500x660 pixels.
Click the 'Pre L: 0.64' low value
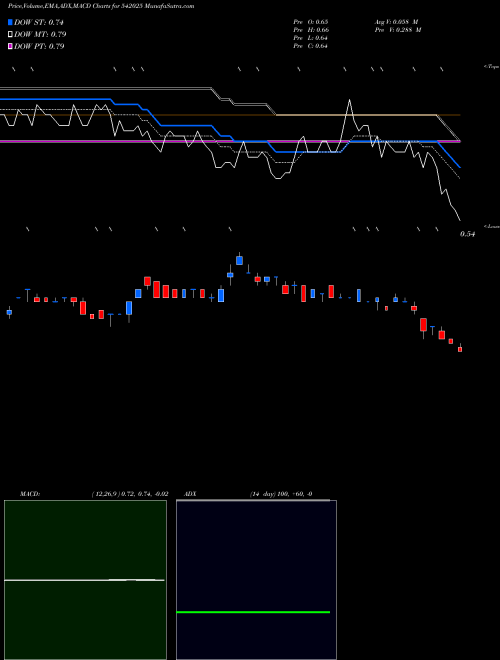[x=311, y=38]
